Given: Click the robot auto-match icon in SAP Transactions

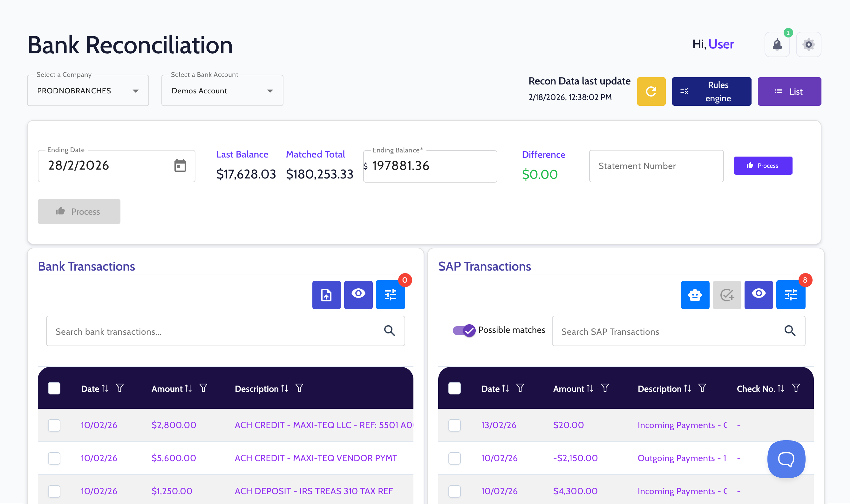Looking at the screenshot, I should pos(695,295).
